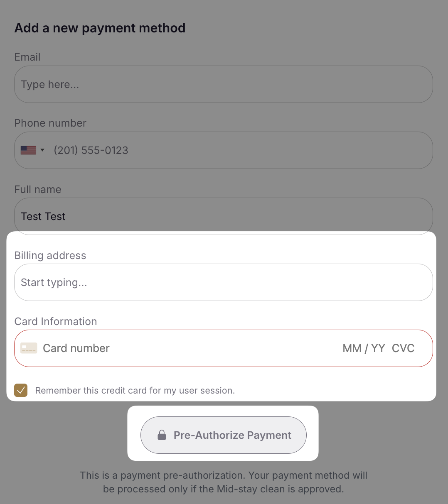Click the pre-authorization disclaimer text
This screenshot has width=448, height=504.
(224, 482)
